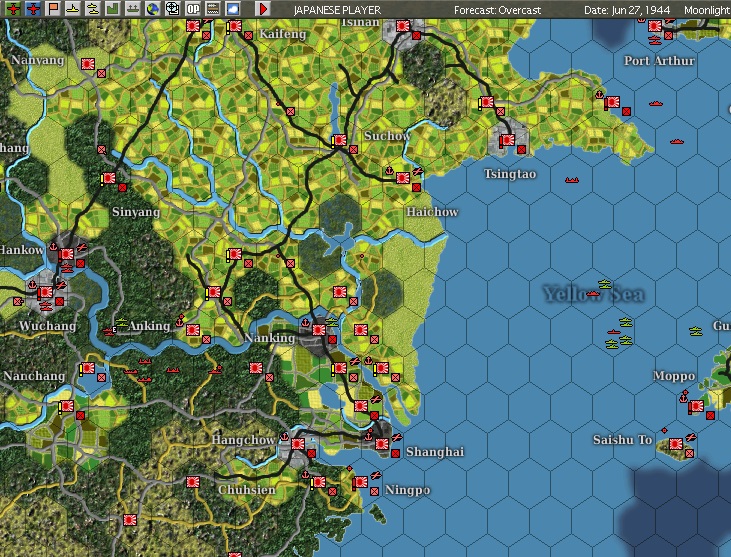Viewport: 731px width, 557px height.
Task: Select the Japanese base flag at Wuchang
Action: 45,292
